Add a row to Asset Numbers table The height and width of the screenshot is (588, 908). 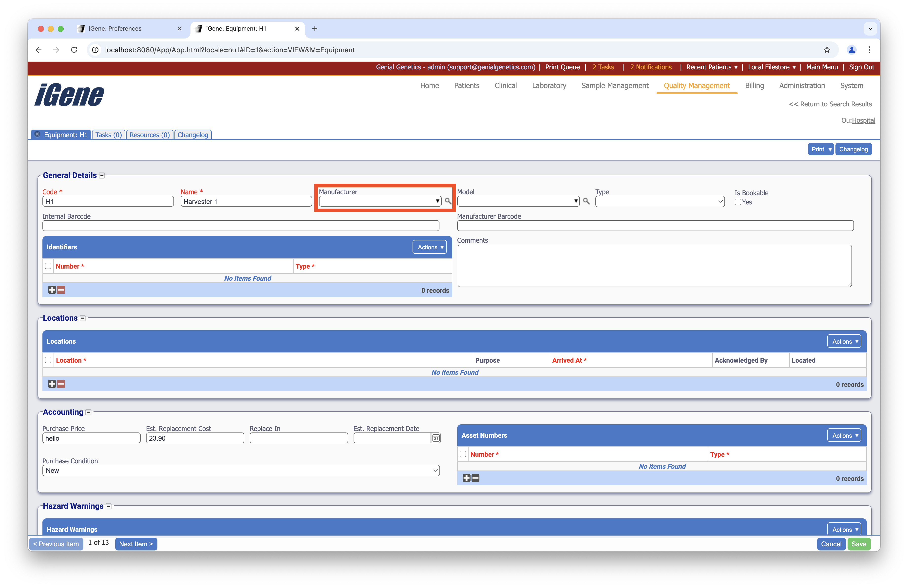point(466,478)
